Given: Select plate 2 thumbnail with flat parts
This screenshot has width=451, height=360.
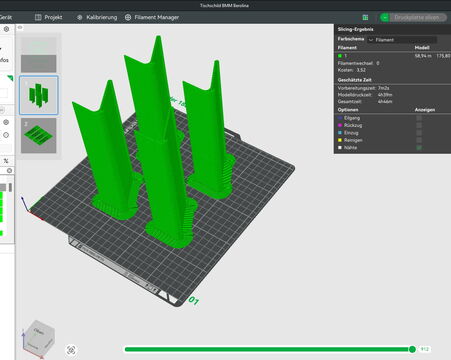Looking at the screenshot, I should pos(39,136).
